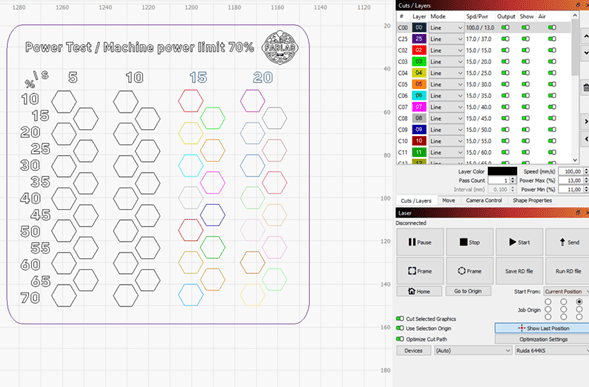Switch to Camera Control tab

(484, 200)
